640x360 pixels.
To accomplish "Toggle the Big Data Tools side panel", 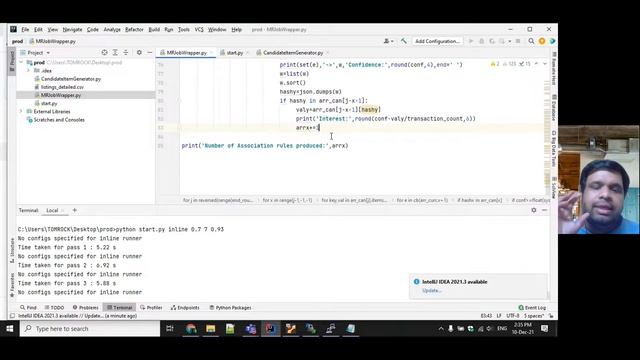I will (x=554, y=149).
